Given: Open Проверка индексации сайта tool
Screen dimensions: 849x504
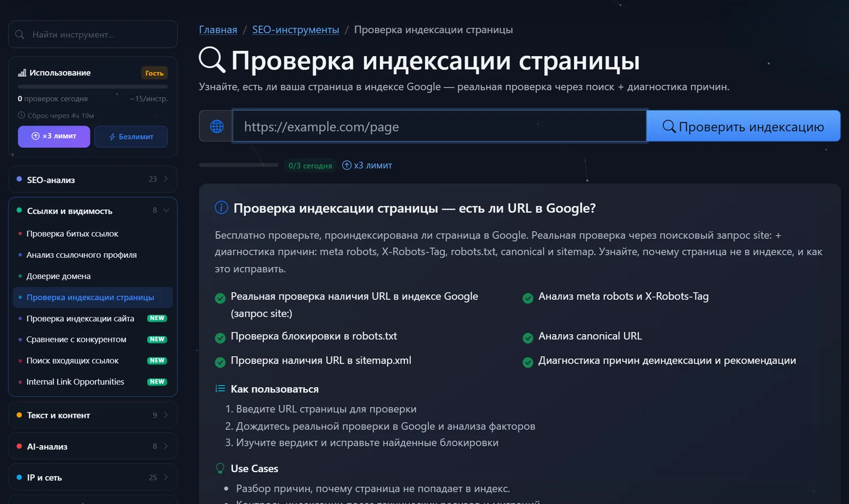Looking at the screenshot, I should 93,318.
